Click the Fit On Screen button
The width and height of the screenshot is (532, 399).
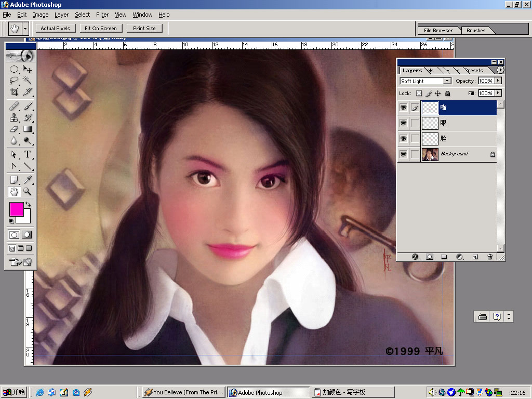101,29
